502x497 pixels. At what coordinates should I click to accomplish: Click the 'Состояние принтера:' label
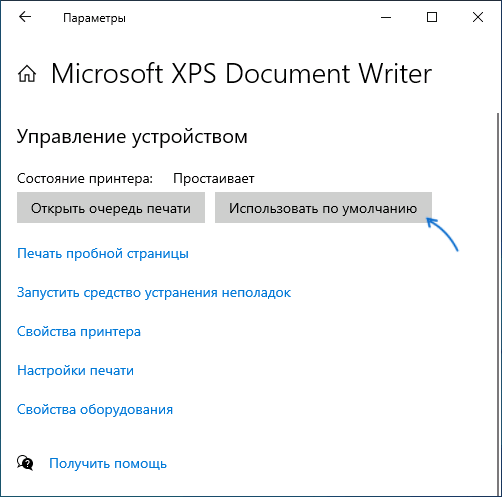(x=85, y=179)
